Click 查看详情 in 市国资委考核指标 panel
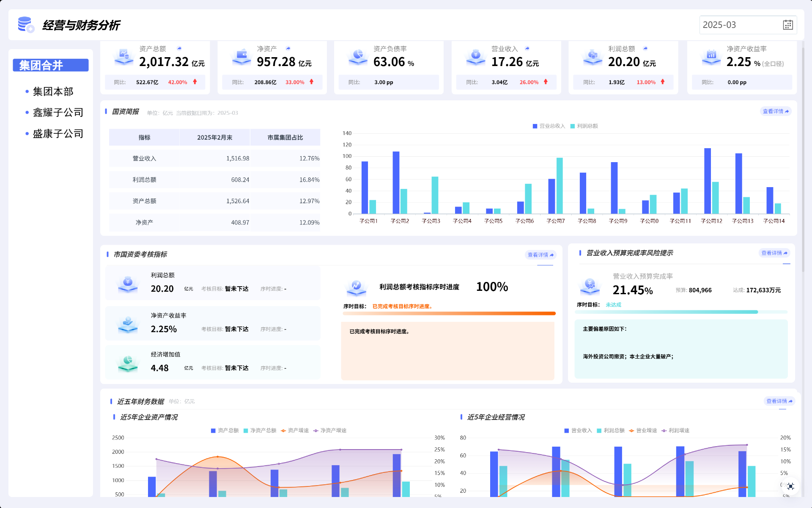This screenshot has width=812, height=508. point(540,255)
